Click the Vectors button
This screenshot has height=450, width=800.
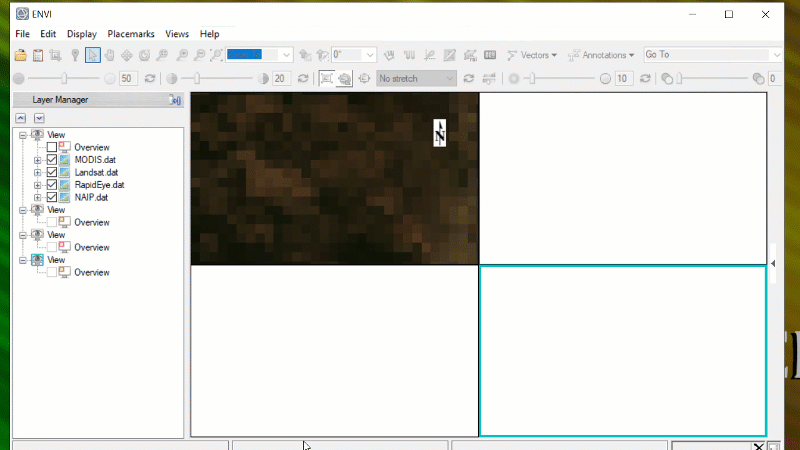pyautogui.click(x=532, y=55)
